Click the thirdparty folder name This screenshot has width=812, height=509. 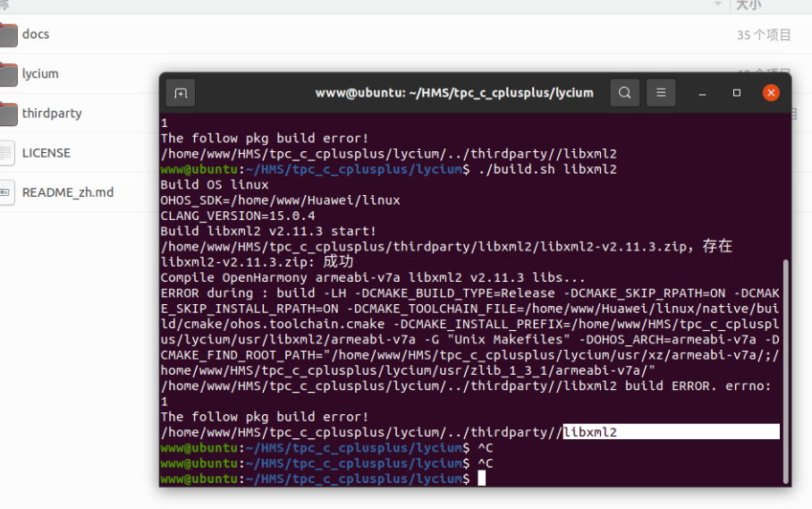click(x=52, y=114)
